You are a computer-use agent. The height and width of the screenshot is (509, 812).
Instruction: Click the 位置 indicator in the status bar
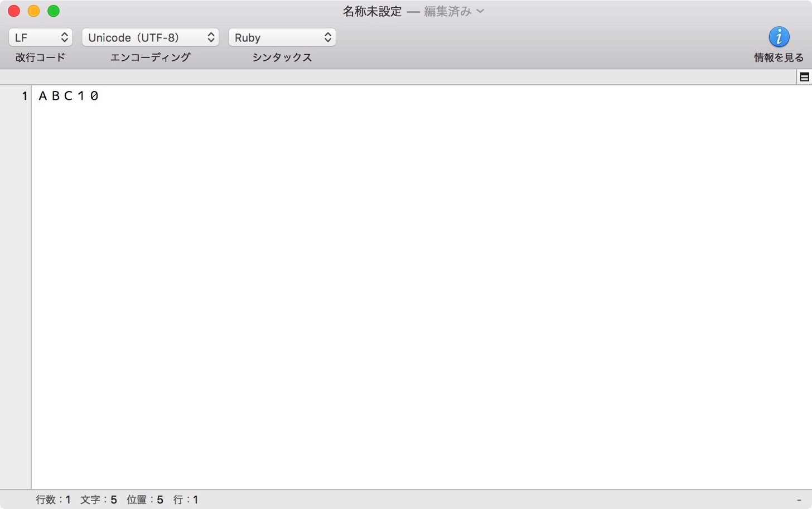[x=145, y=500]
